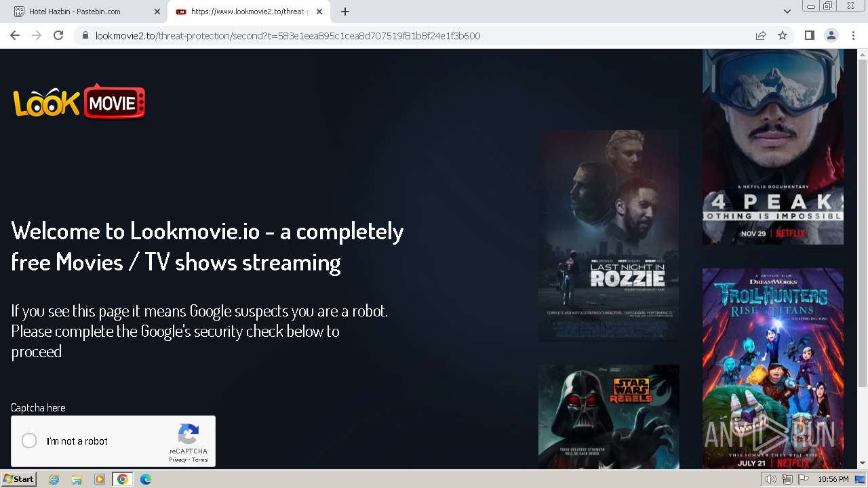Viewport: 868px width, 488px height.
Task: Close the Hotel Hazbin Pastebin tab
Action: pos(157,12)
